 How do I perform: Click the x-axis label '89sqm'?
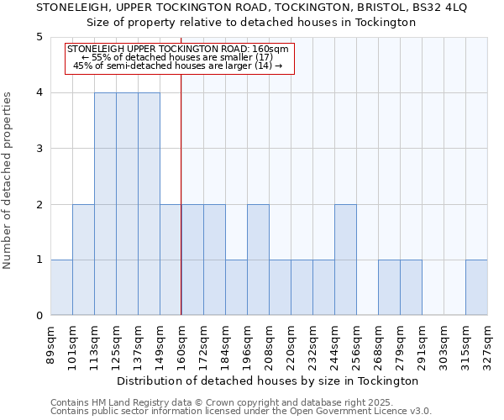pyautogui.click(x=50, y=345)
